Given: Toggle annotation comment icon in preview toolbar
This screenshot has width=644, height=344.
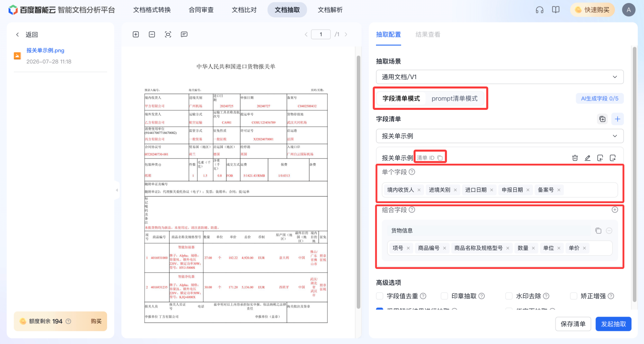Looking at the screenshot, I should (184, 35).
